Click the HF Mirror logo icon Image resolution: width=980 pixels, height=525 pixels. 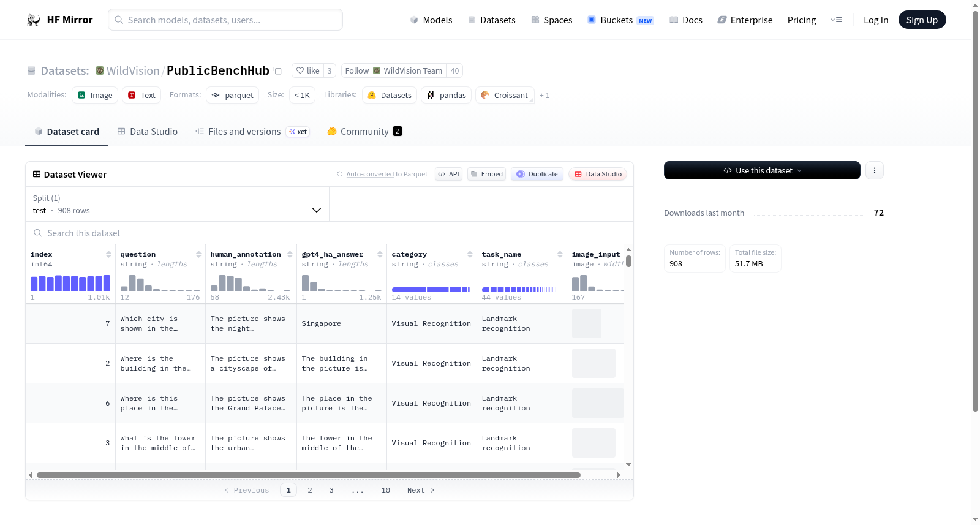(34, 20)
